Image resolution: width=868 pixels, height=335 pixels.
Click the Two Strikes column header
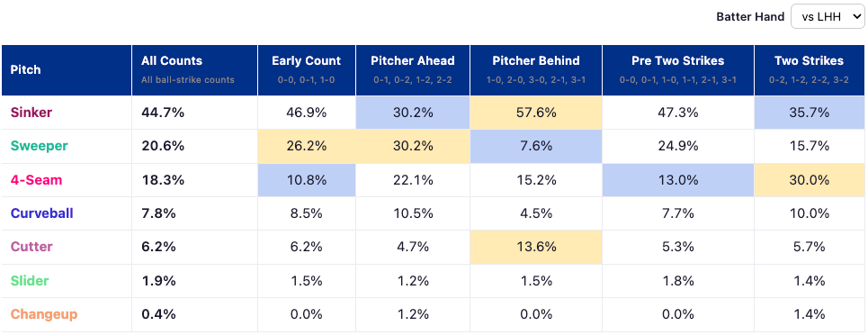[809, 70]
